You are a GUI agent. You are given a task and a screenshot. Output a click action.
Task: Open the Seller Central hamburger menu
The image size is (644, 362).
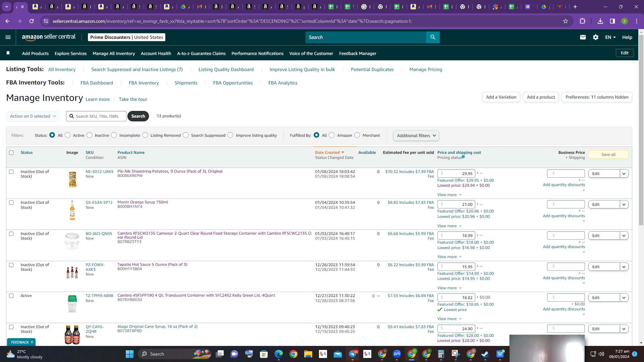(x=8, y=37)
